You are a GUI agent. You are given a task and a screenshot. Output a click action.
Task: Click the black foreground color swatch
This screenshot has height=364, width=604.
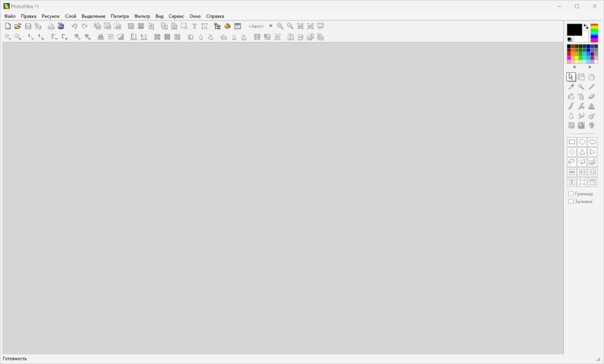[x=574, y=30]
